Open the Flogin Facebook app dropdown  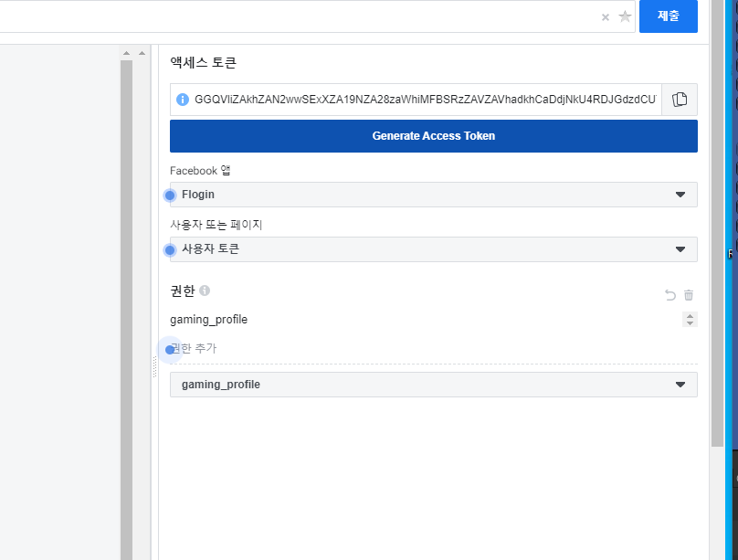434,195
